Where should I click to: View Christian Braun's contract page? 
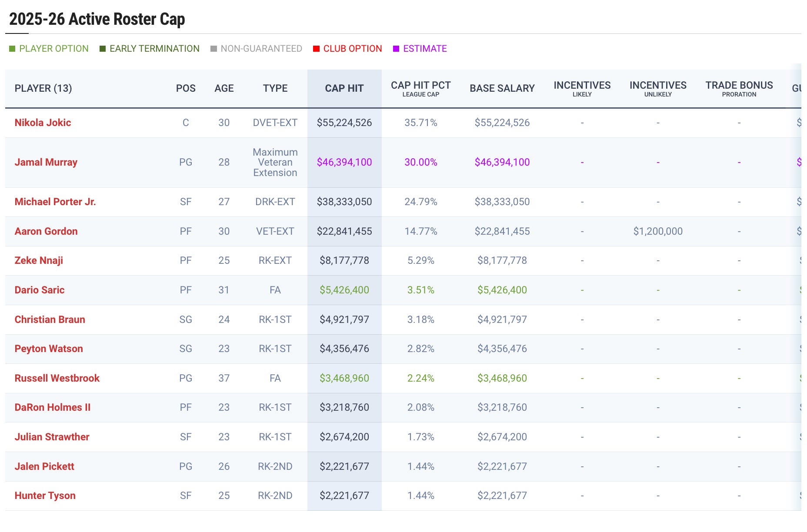pyautogui.click(x=50, y=319)
